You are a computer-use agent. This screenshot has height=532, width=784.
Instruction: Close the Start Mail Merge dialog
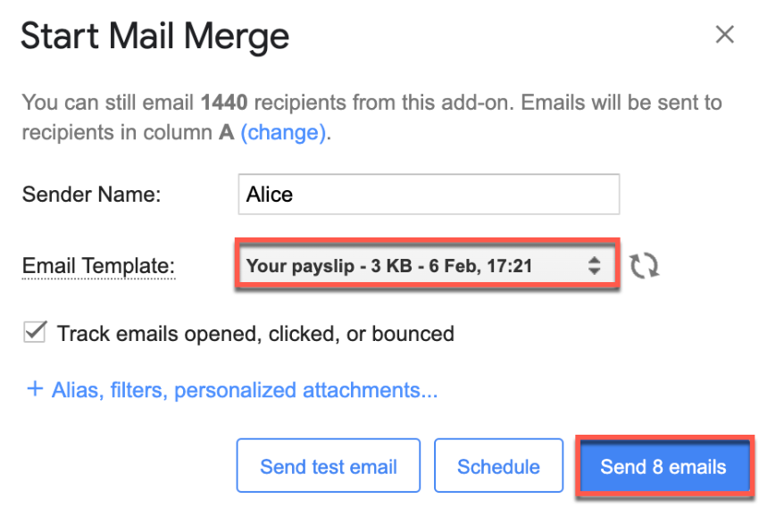pyautogui.click(x=724, y=35)
